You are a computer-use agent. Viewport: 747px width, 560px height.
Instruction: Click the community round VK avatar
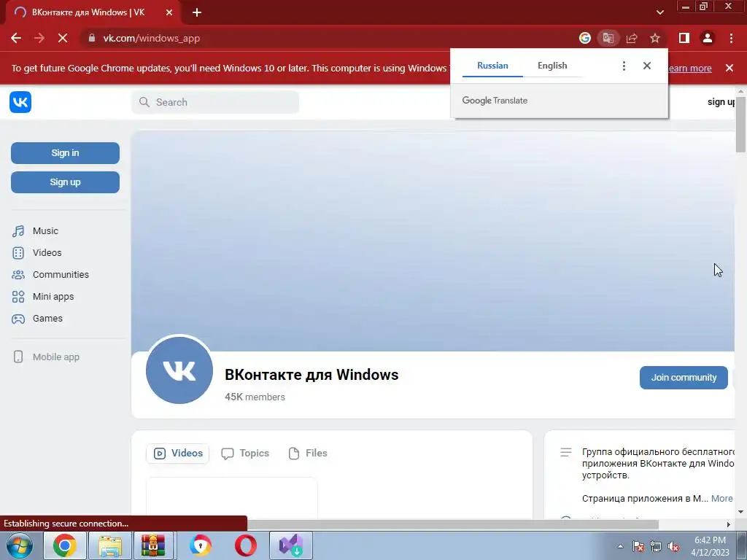coord(179,370)
